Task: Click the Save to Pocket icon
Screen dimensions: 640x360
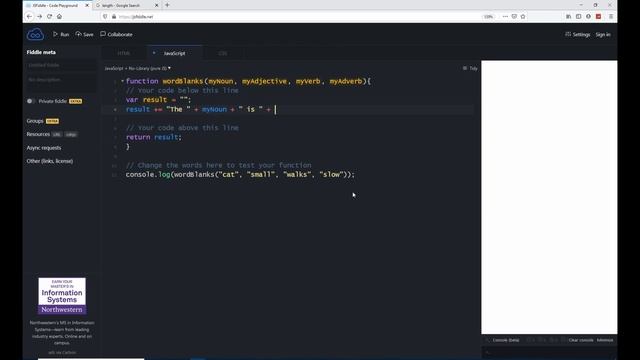Action: click(x=514, y=17)
